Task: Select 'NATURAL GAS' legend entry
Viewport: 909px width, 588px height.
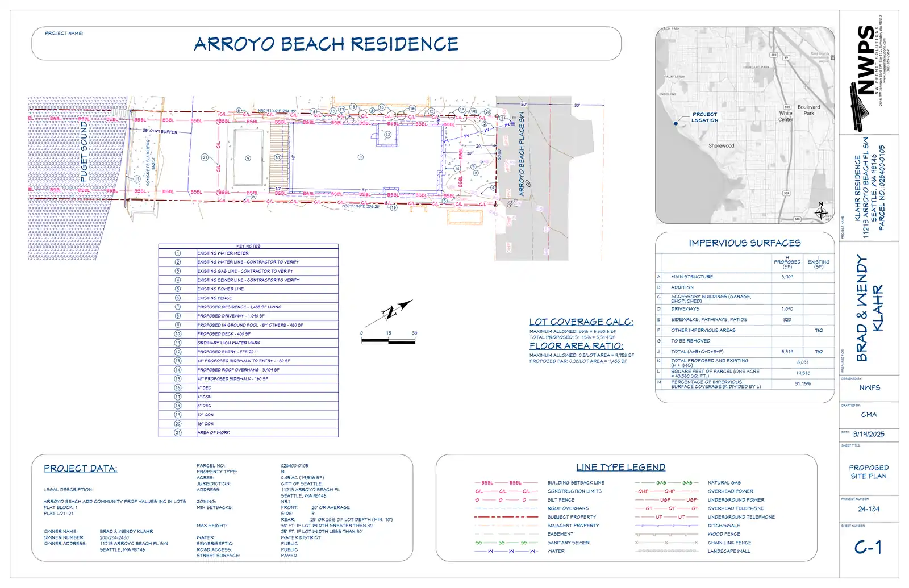Action: point(724,483)
